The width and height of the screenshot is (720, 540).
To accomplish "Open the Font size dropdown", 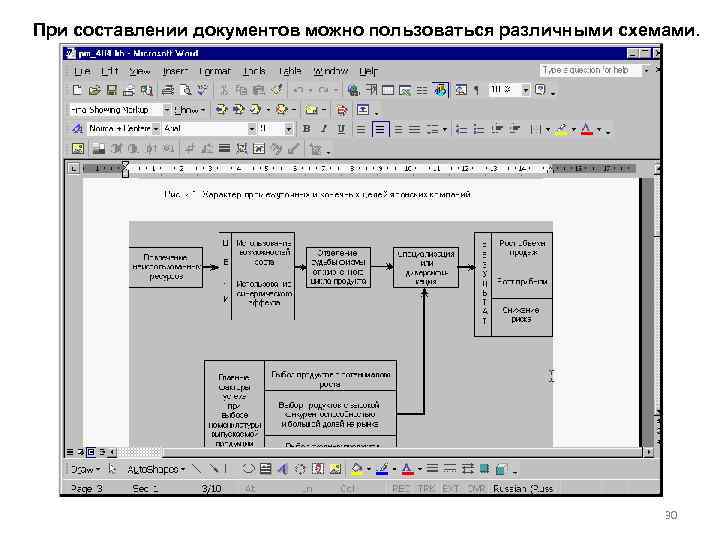I will pyautogui.click(x=288, y=129).
